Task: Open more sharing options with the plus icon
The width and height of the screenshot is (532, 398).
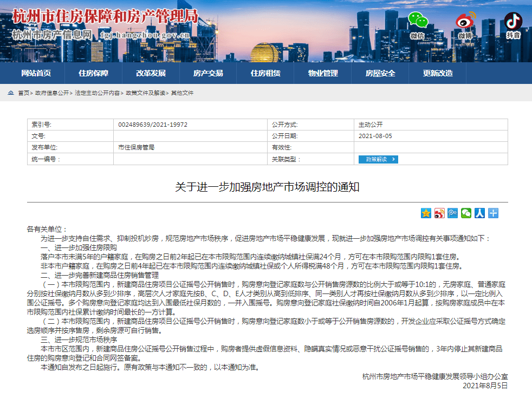Action: [492, 213]
